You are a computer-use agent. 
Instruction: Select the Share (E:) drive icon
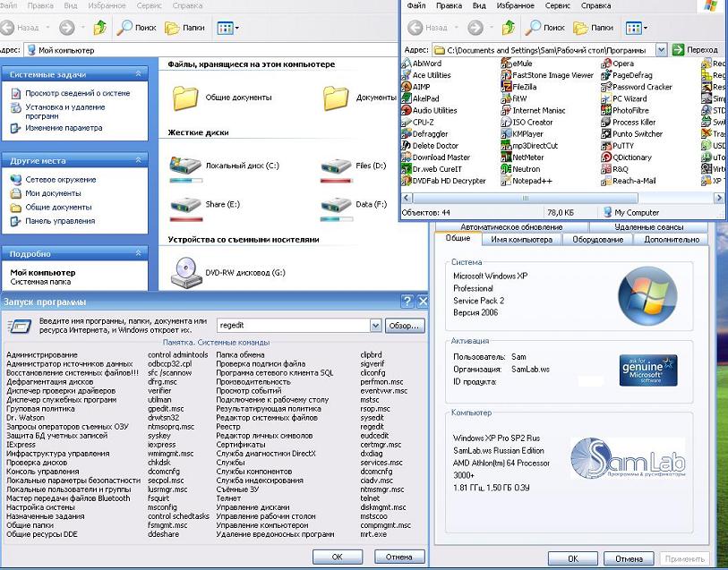click(x=185, y=205)
